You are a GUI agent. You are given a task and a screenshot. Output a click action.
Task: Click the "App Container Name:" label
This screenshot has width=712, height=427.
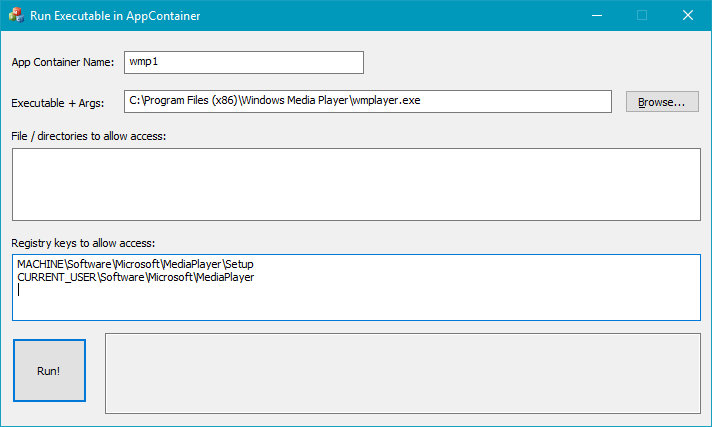[x=63, y=62]
